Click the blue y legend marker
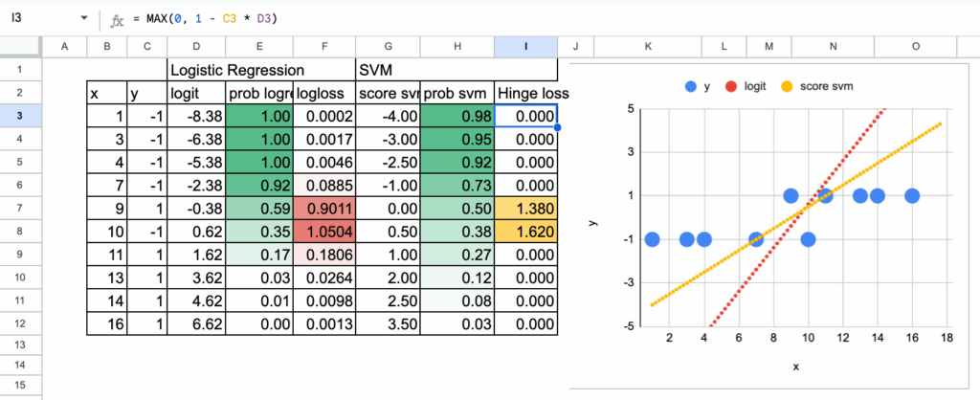This screenshot has width=980, height=400. pyautogui.click(x=691, y=87)
